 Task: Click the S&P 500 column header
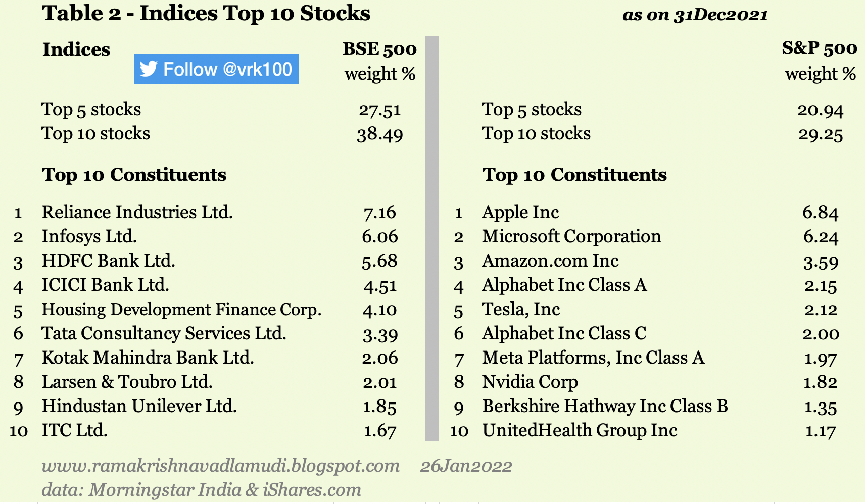(x=819, y=48)
